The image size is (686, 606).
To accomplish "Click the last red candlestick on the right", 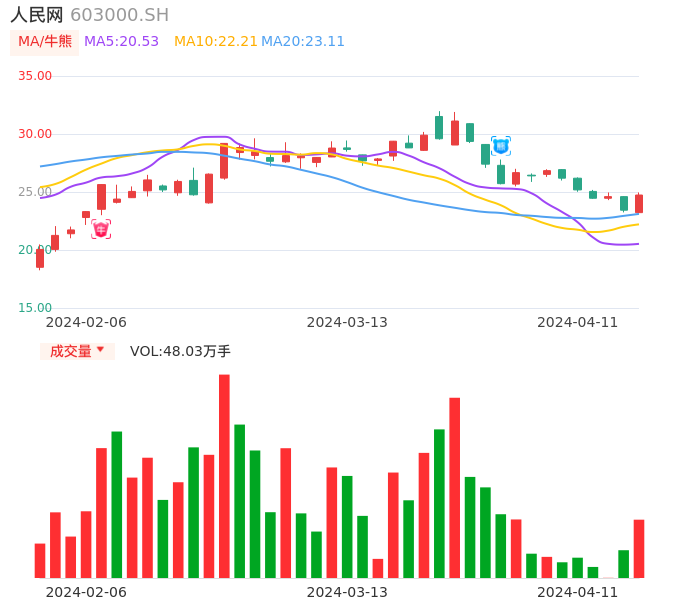I will (639, 203).
